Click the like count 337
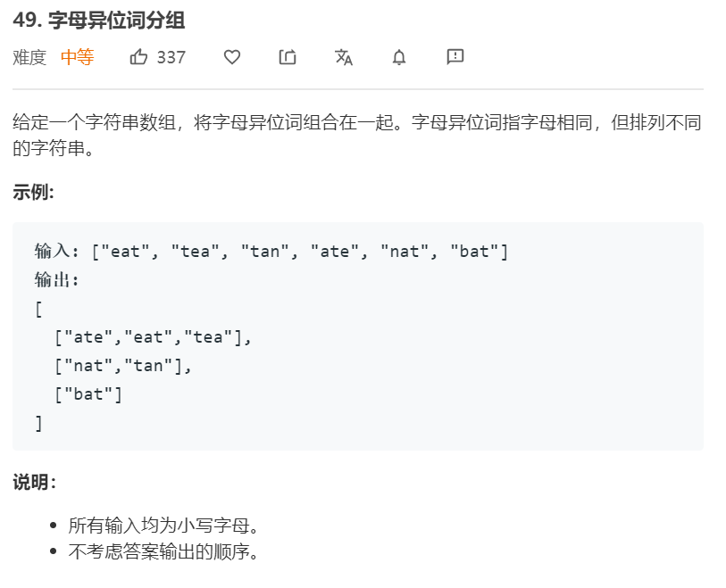 coord(171,57)
